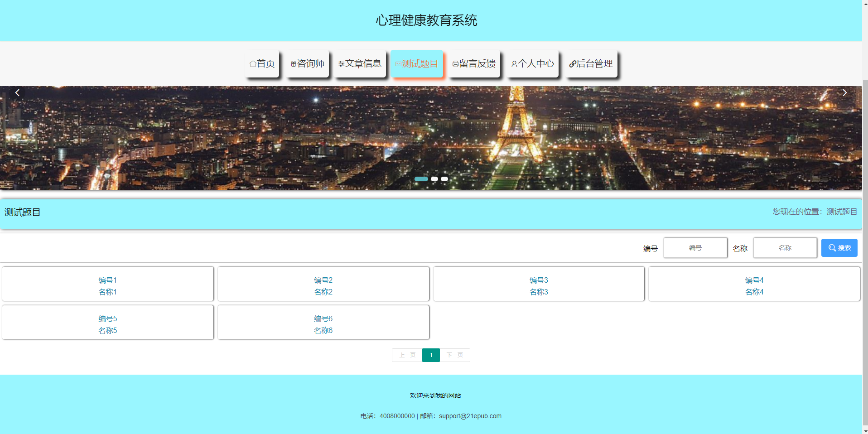
Task: Click the 搜索 search button
Action: tap(839, 248)
